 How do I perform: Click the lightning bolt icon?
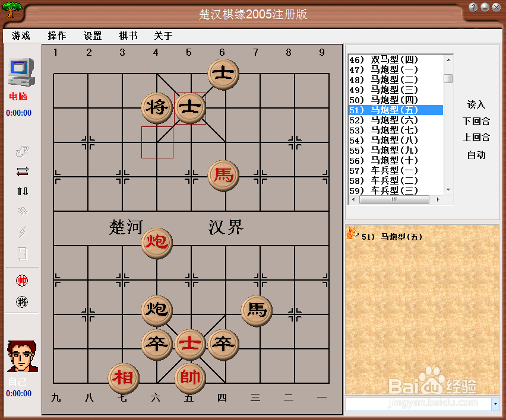coord(22,231)
